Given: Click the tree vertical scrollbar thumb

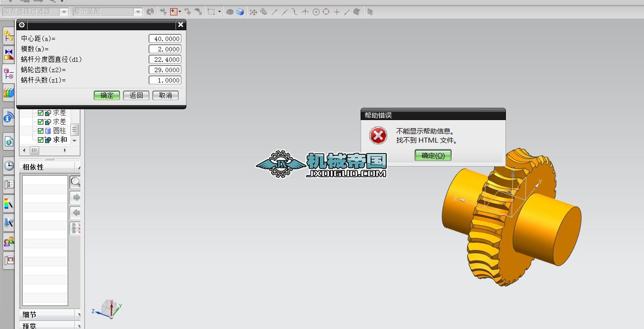Looking at the screenshot, I should [75, 130].
